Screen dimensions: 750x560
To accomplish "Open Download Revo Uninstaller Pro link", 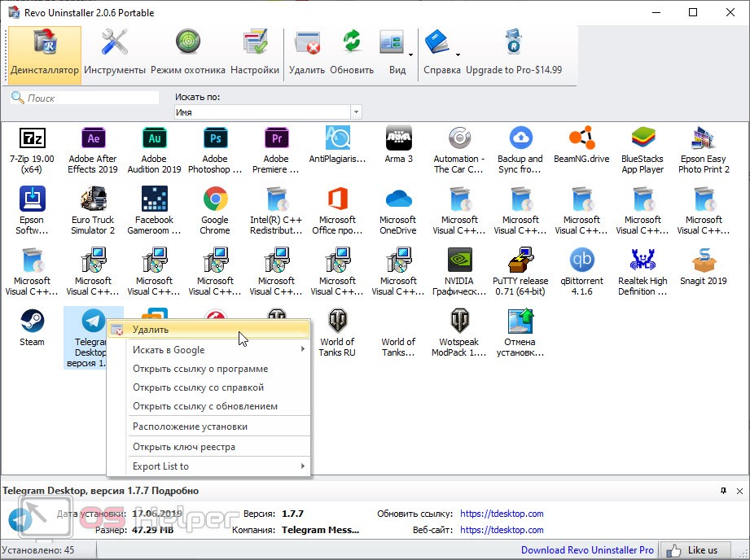I will [x=587, y=550].
